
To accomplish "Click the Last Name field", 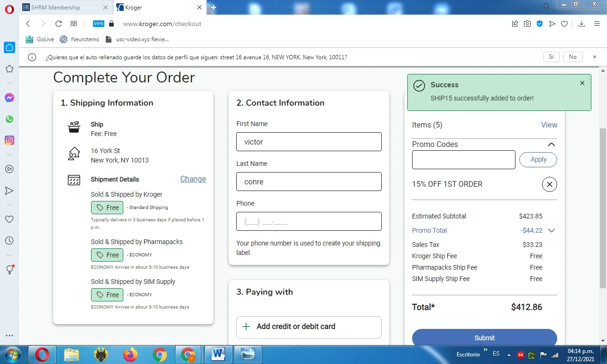I will pos(309,182).
